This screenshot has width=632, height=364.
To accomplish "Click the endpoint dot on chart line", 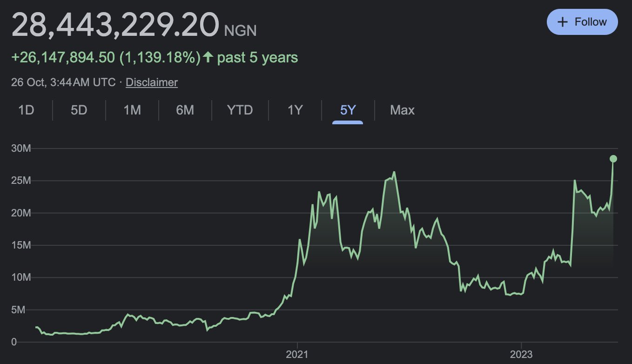I will pyautogui.click(x=613, y=159).
